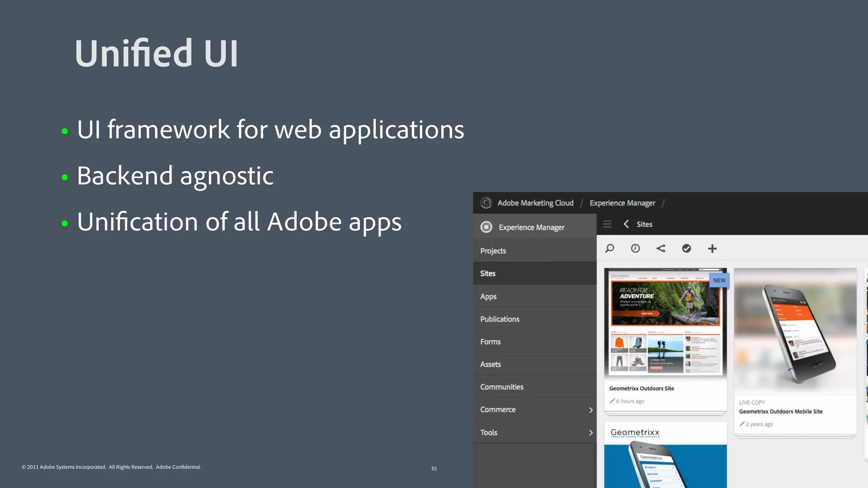The width and height of the screenshot is (868, 488).
Task: Open Geometrixx Outdoors Mobile Site thumbnail
Action: pos(795,331)
